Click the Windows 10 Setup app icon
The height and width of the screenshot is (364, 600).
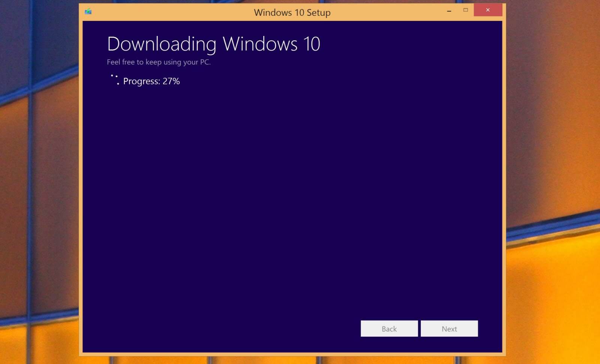(x=88, y=11)
